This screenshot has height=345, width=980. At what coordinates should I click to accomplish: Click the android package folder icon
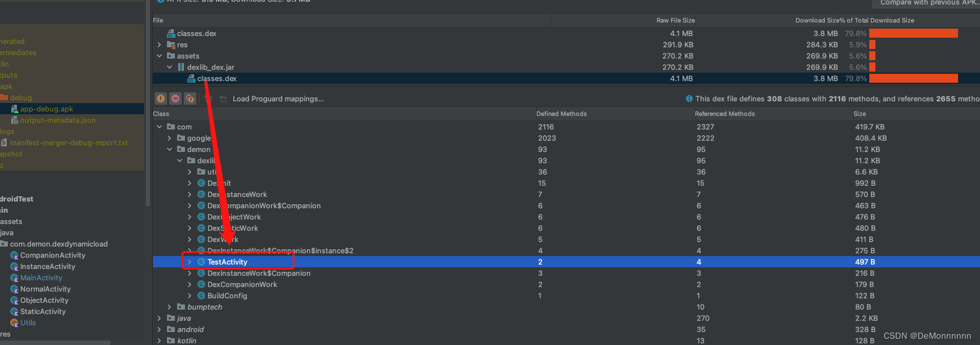pos(171,330)
